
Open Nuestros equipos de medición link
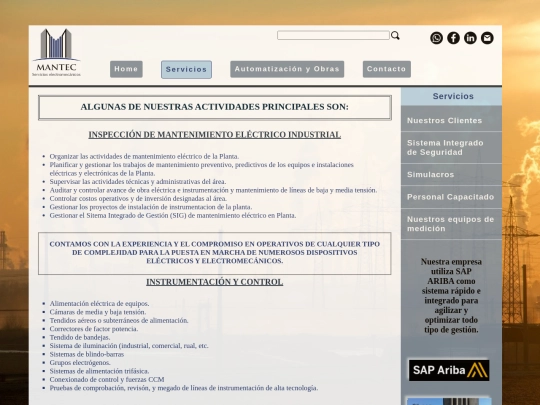pyautogui.click(x=451, y=224)
